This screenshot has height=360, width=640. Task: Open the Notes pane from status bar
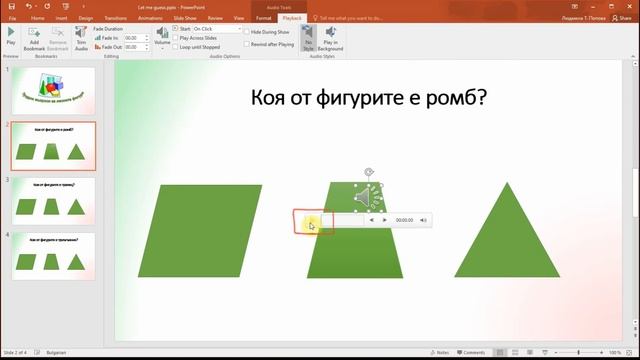pos(440,352)
